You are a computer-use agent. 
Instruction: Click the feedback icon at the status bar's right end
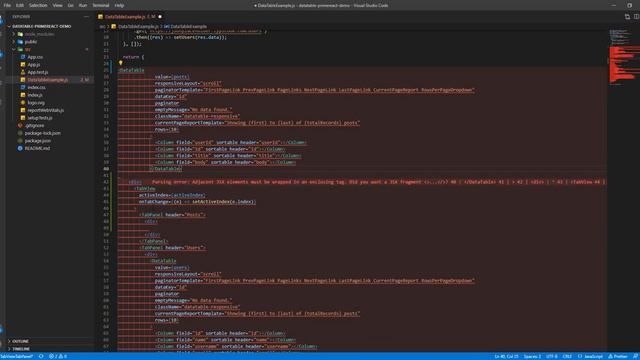click(635, 356)
